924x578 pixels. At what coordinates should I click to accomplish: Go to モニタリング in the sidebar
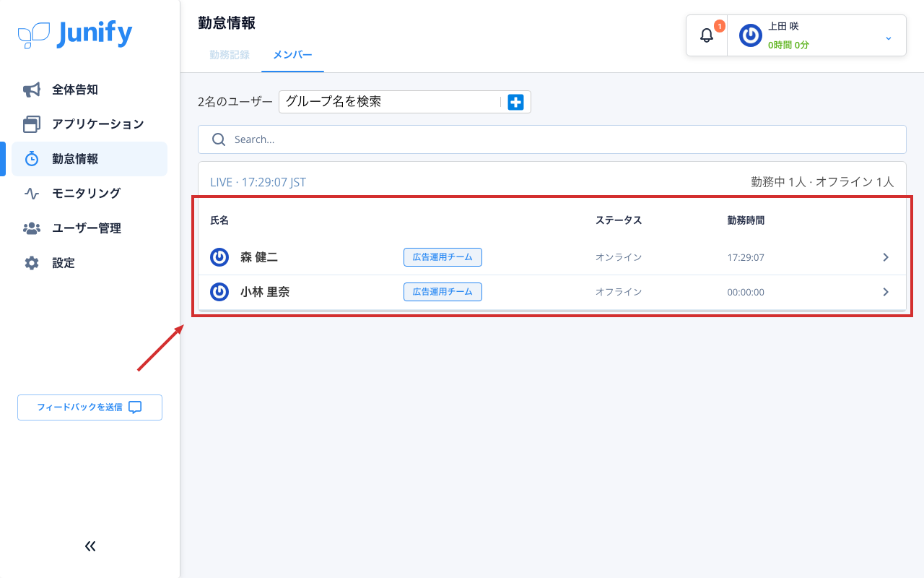(x=90, y=194)
